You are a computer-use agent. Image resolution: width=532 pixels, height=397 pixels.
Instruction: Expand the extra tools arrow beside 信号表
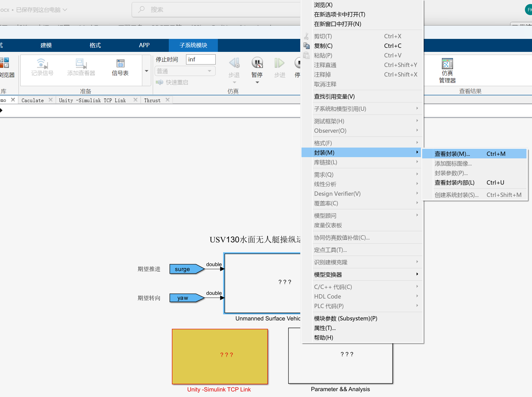click(x=146, y=70)
